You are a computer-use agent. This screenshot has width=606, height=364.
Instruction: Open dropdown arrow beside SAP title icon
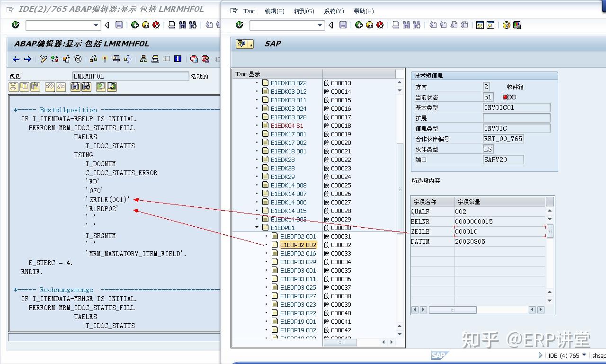[251, 44]
